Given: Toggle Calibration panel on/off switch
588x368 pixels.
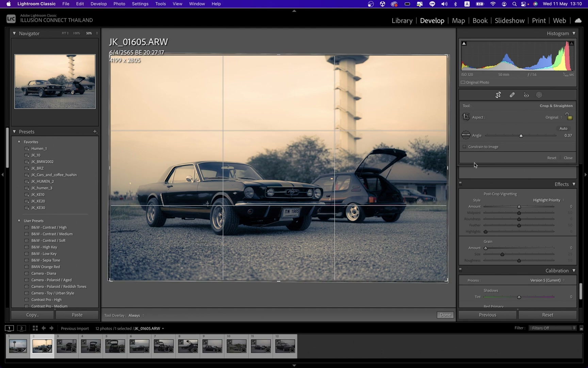Looking at the screenshot, I should pyautogui.click(x=460, y=269).
